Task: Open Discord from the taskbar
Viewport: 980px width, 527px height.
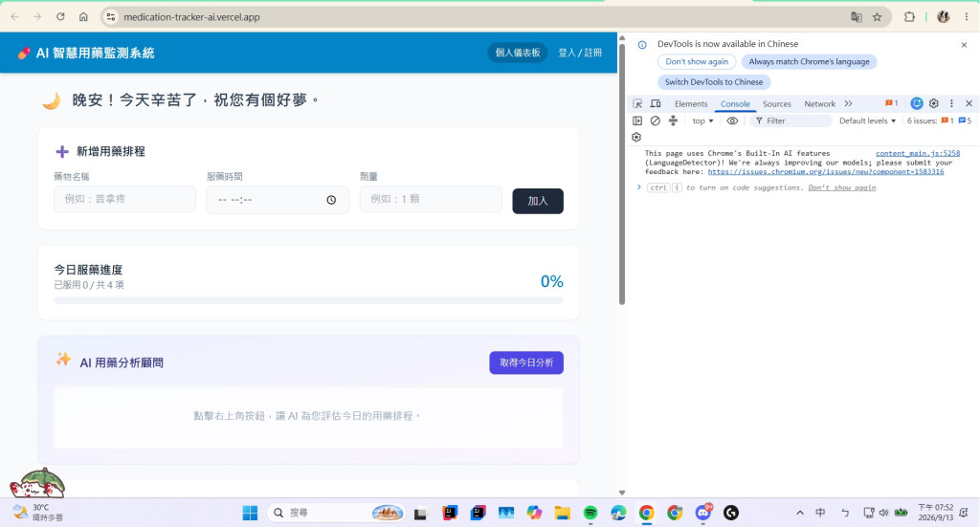Action: point(703,513)
